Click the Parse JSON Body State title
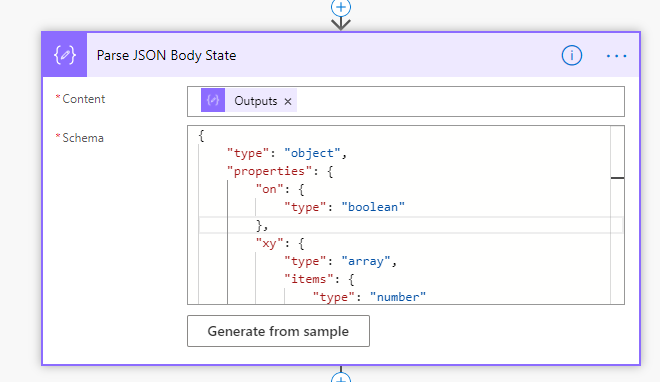 coord(166,56)
